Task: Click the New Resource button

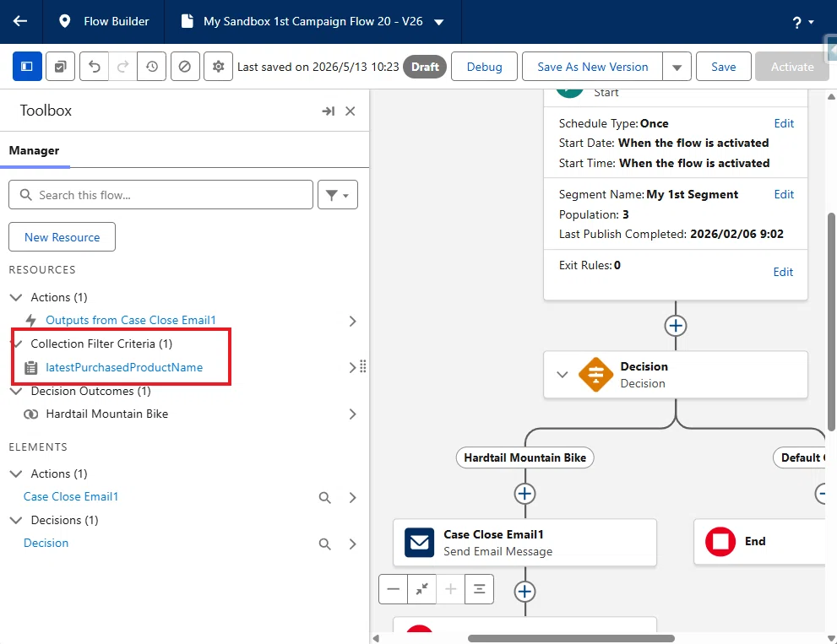Action: point(62,237)
